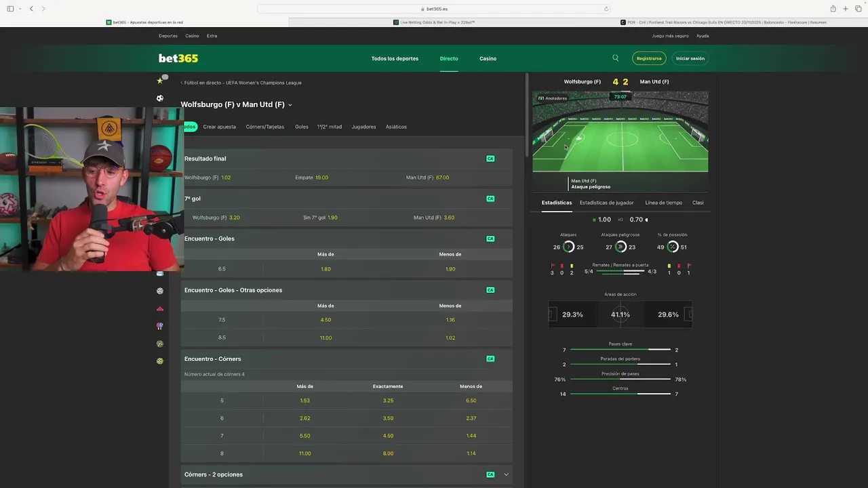Select Empate odds 19.00

coord(312,178)
